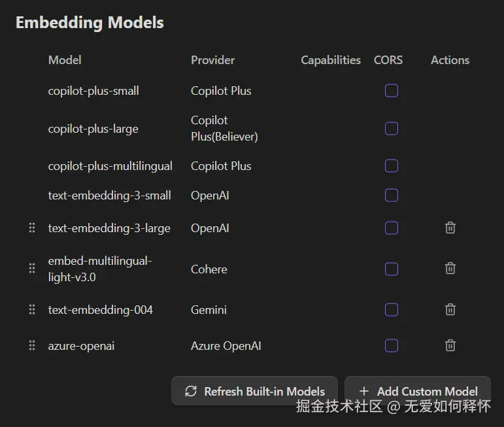Image resolution: width=504 pixels, height=427 pixels.
Task: Click the Provider column header
Action: pyautogui.click(x=212, y=60)
